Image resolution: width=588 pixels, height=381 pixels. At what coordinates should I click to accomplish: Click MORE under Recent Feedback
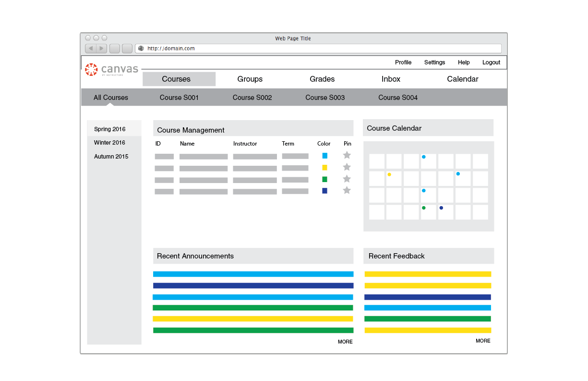(x=483, y=341)
